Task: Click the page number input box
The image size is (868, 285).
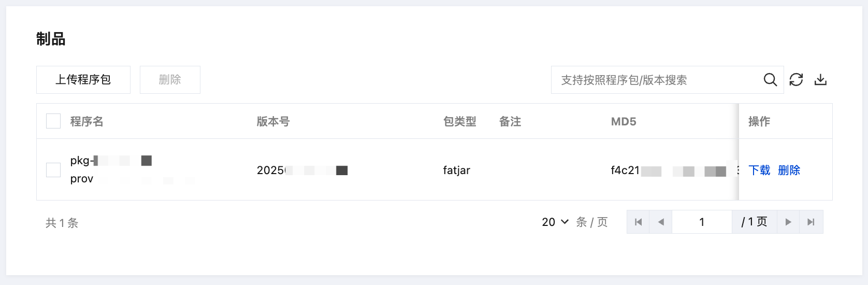Action: (702, 222)
